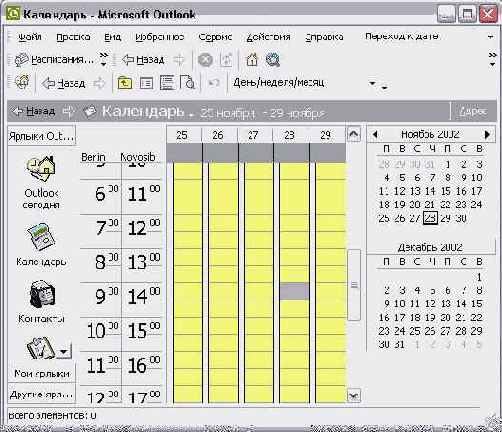Click the refresh page toolbar icon
Viewport: 502px width, 432px height.
pos(226,60)
